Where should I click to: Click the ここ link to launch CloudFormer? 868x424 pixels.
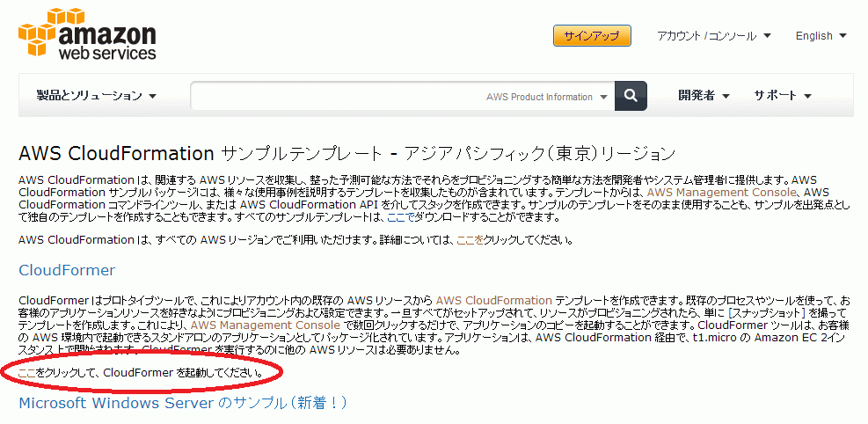tap(27, 373)
